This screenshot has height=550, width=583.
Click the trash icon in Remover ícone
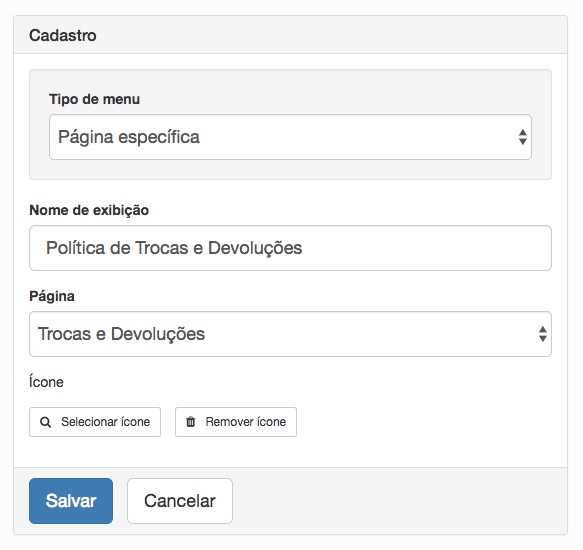(190, 422)
